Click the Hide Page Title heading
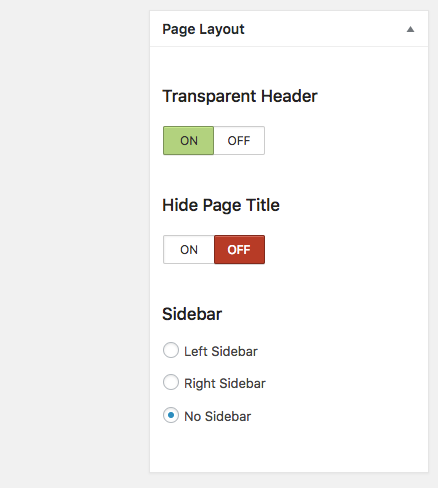Image resolution: width=438 pixels, height=488 pixels. pyautogui.click(x=221, y=205)
